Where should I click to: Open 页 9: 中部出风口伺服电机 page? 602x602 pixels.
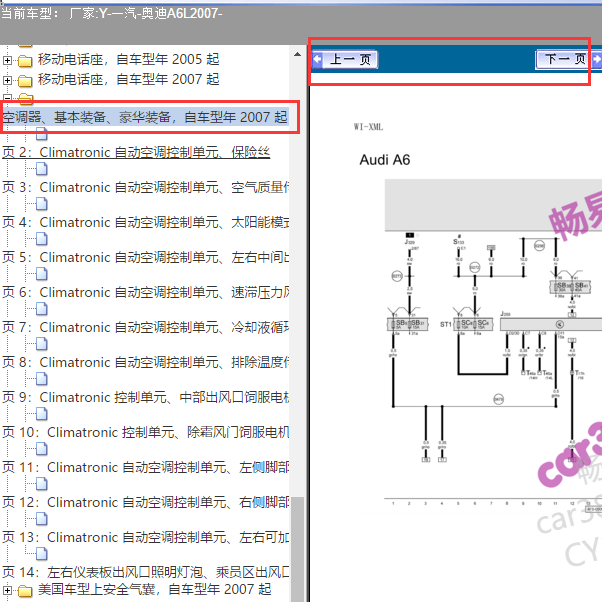click(x=146, y=397)
